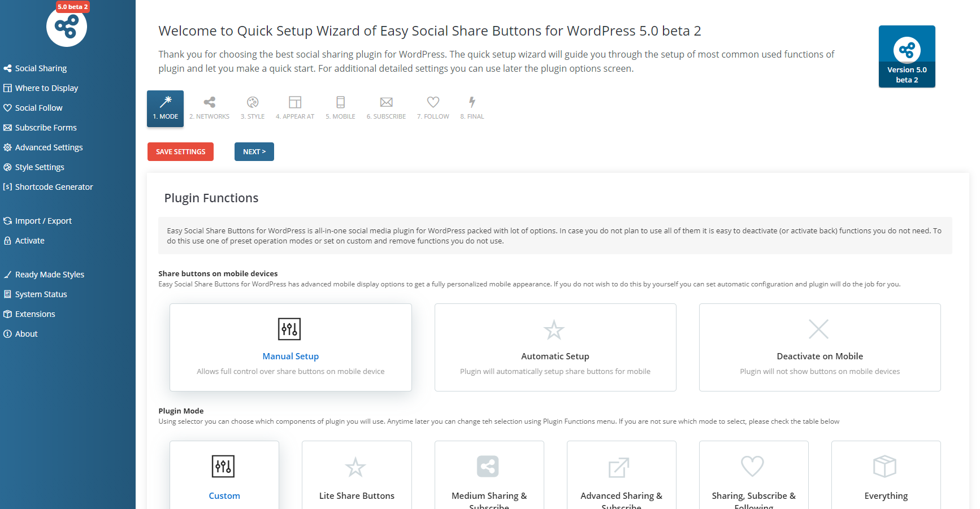Click the share logo in the sidebar header
The width and height of the screenshot is (980, 509).
[x=67, y=27]
